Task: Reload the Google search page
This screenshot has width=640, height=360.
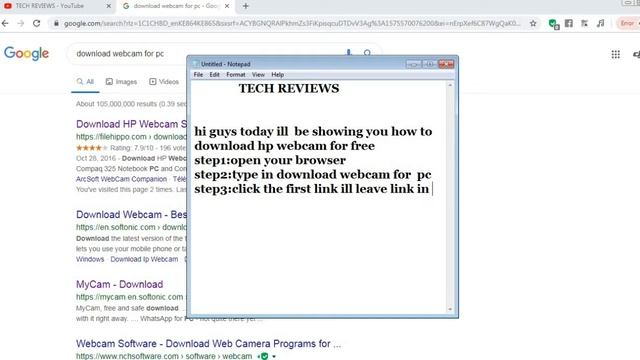Action: point(37,24)
